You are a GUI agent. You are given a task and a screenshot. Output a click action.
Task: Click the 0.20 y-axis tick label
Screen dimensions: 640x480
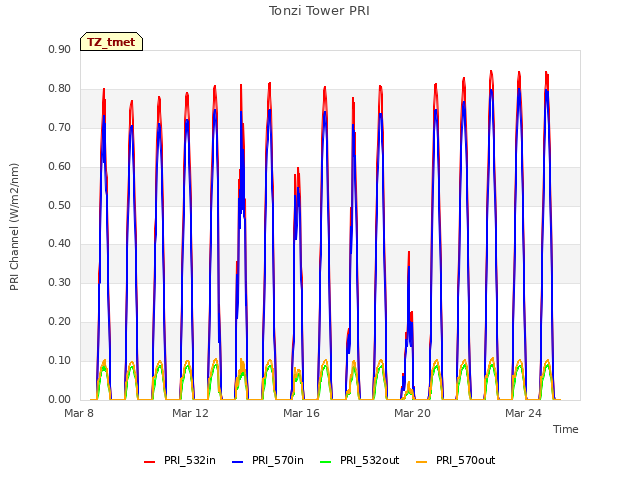click(59, 321)
